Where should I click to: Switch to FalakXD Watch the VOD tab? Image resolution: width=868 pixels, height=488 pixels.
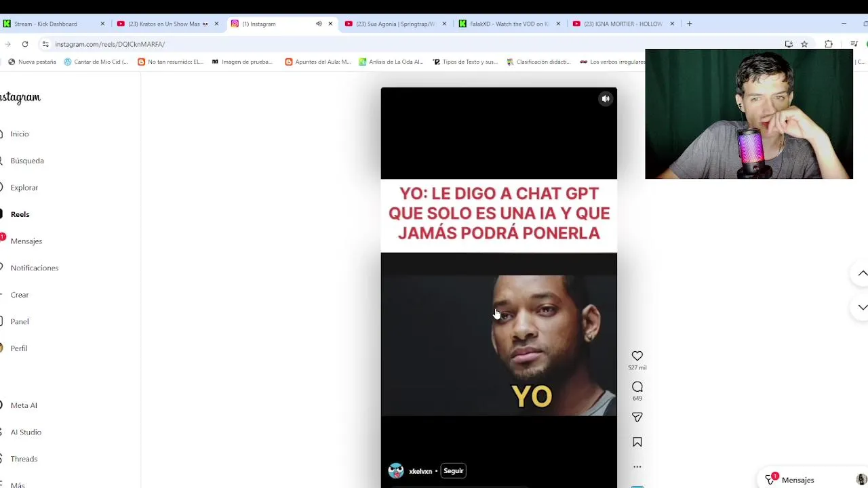pos(509,24)
